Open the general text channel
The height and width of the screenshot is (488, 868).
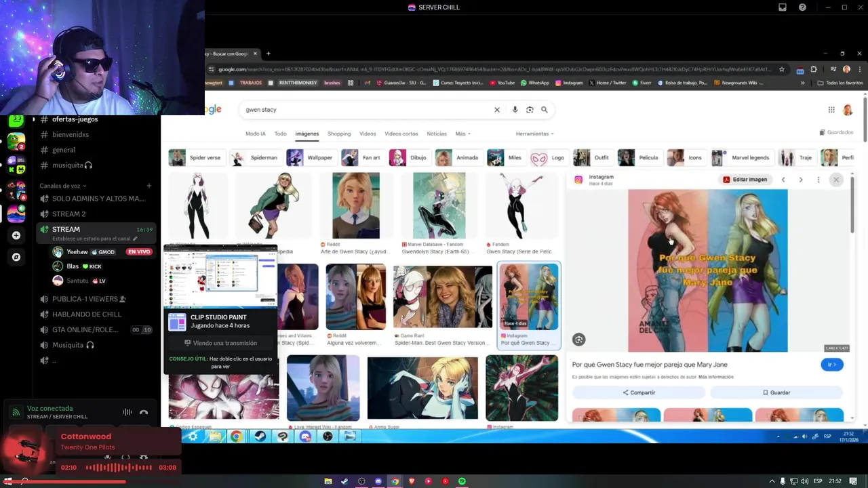(x=95, y=150)
